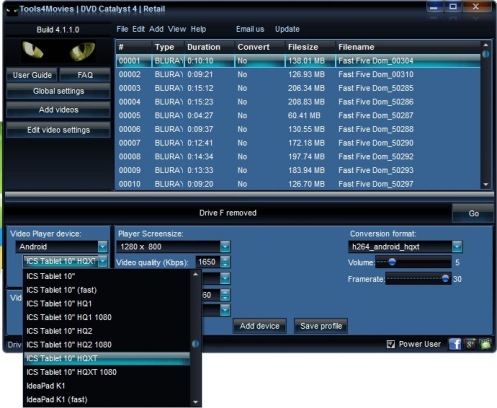497x408 pixels.
Task: Click the cat eyes logo image
Action: pyautogui.click(x=59, y=52)
